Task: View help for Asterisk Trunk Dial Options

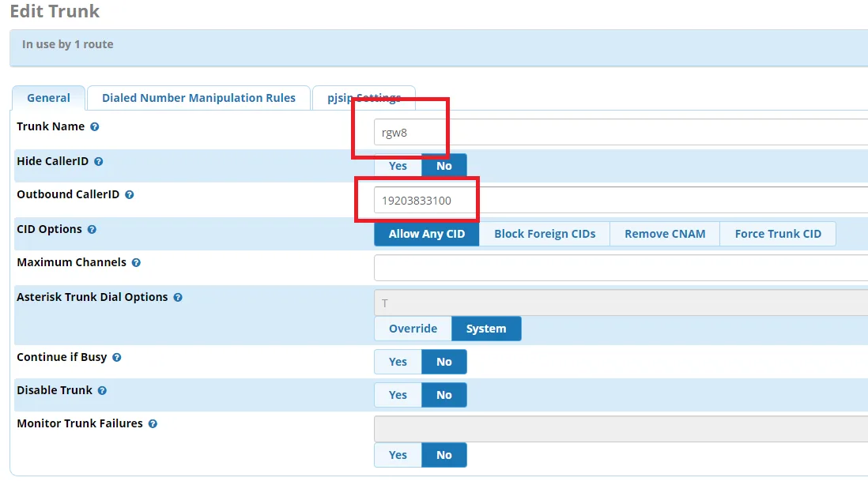Action: tap(178, 298)
